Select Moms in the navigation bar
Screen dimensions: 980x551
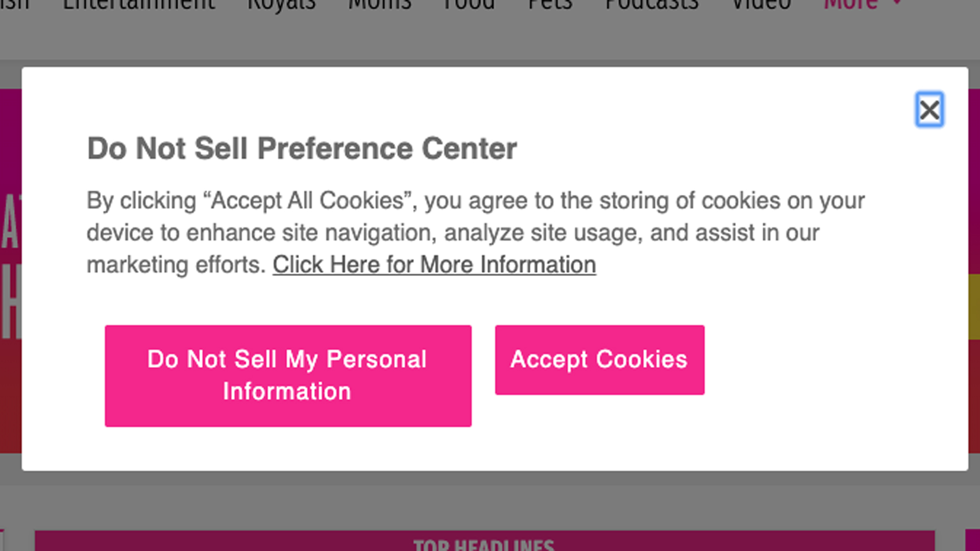pos(380,4)
